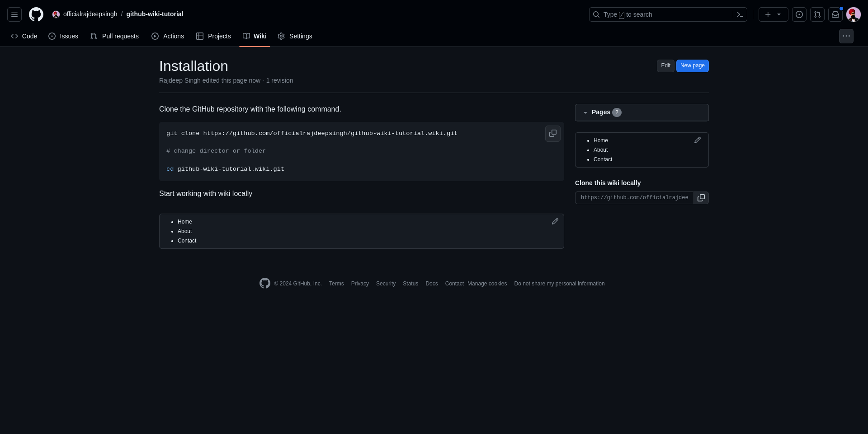Collapse the Pages section
This screenshot has height=434, width=868.
(642, 112)
